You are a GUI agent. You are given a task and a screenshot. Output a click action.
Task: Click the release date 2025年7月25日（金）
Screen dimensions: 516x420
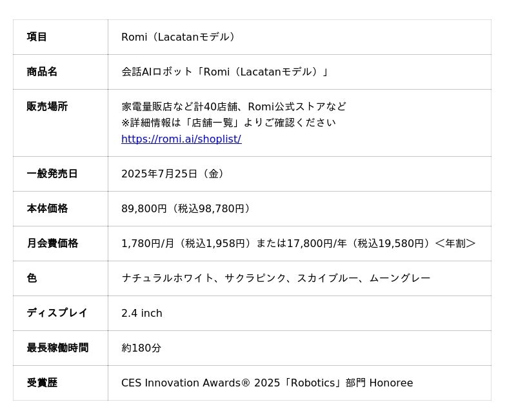(174, 174)
